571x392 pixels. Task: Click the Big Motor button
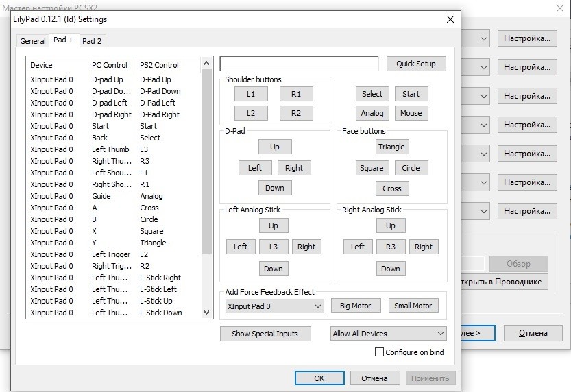pos(355,306)
